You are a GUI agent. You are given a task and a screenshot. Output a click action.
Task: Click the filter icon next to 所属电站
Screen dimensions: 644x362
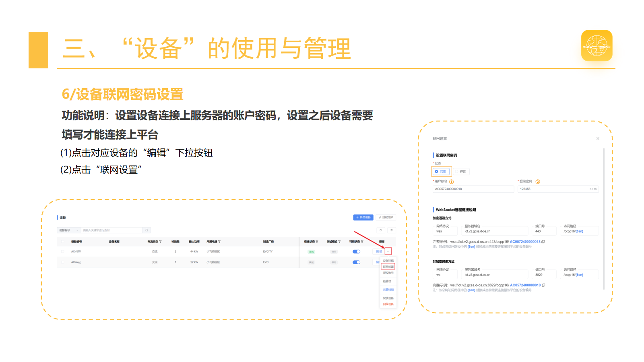click(219, 242)
